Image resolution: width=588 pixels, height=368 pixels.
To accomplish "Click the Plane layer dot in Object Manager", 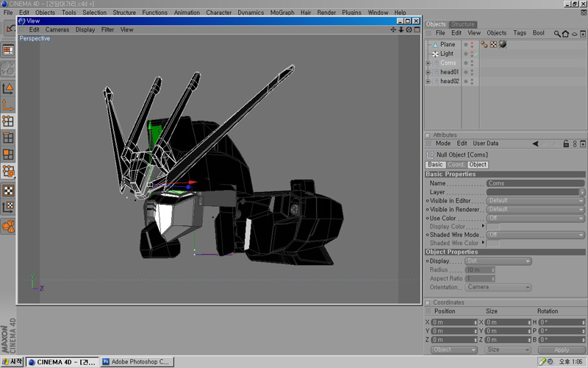I will point(466,45).
